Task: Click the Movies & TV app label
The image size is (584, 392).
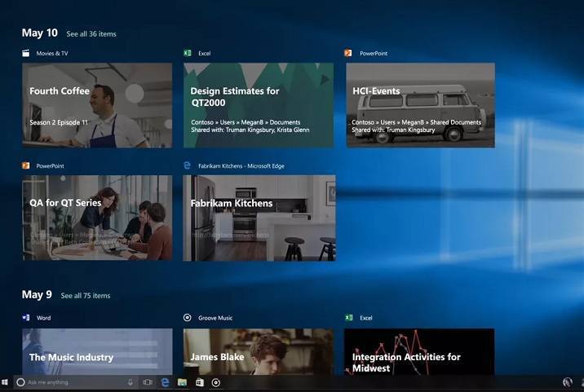Action: 52,53
